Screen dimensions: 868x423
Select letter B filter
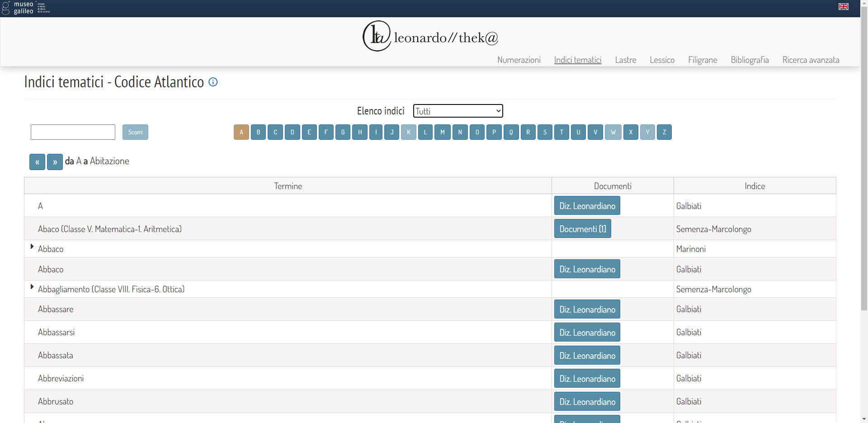point(258,132)
